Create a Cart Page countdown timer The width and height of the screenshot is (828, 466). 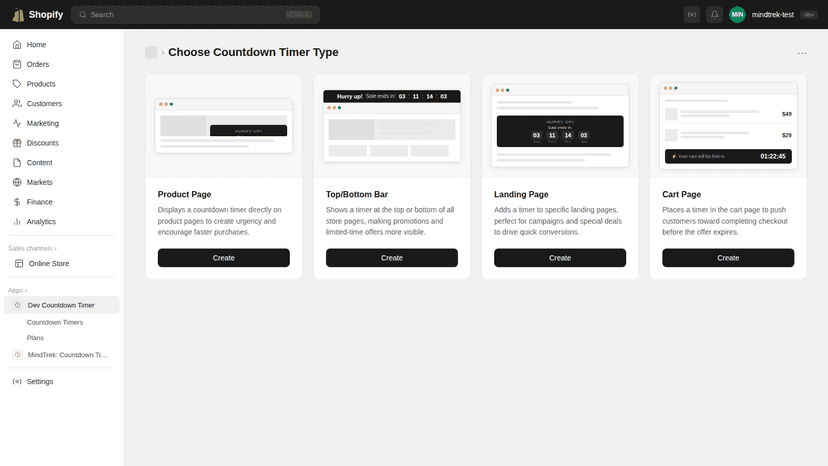pos(728,258)
